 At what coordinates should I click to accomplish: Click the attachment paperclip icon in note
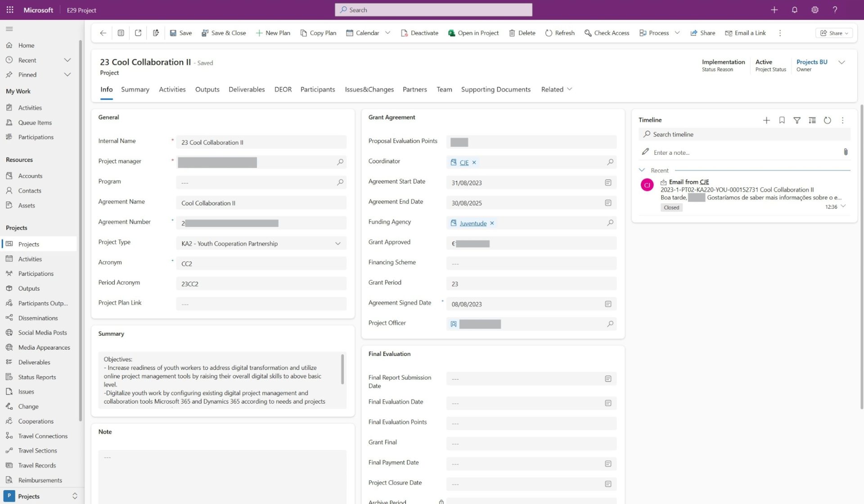tap(846, 152)
